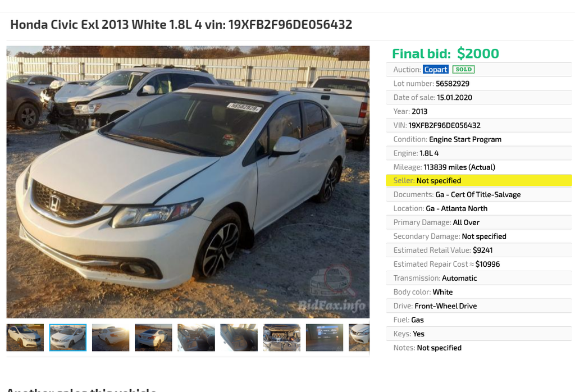The image size is (575, 392).
Task: Click the Estimated Retail Value $9241 row
Action: [479, 250]
